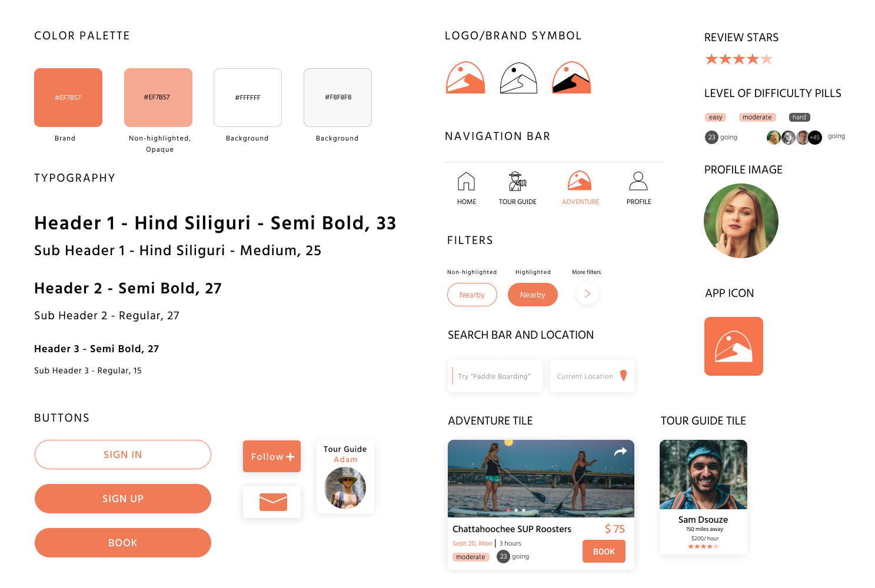The image size is (875, 588).
Task: Toggle the non-highlighted Nearby filter pill
Action: tap(472, 295)
